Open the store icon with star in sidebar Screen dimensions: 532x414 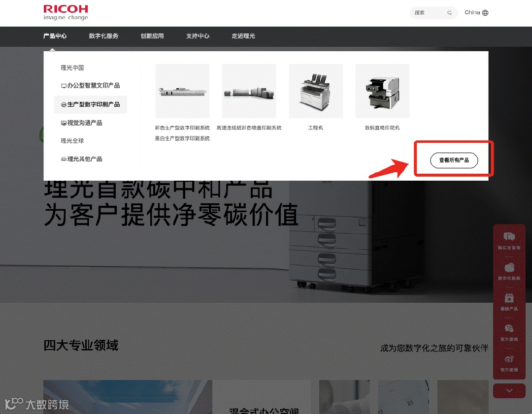click(x=509, y=298)
